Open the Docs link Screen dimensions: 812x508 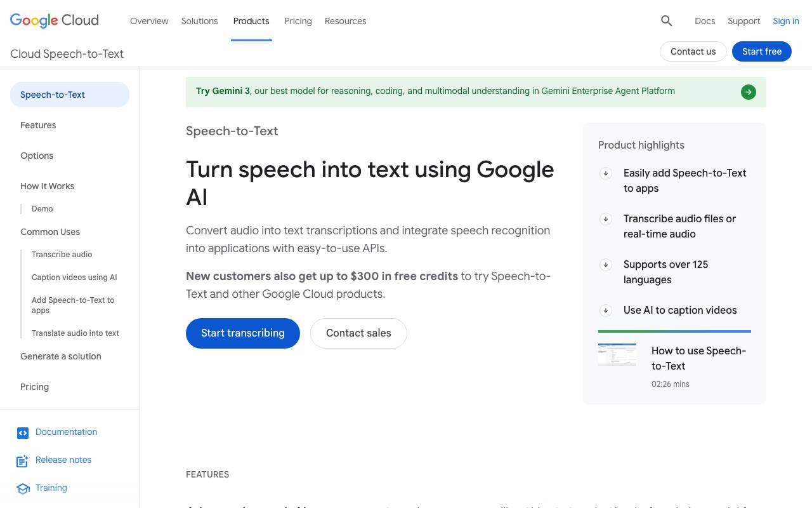[705, 21]
